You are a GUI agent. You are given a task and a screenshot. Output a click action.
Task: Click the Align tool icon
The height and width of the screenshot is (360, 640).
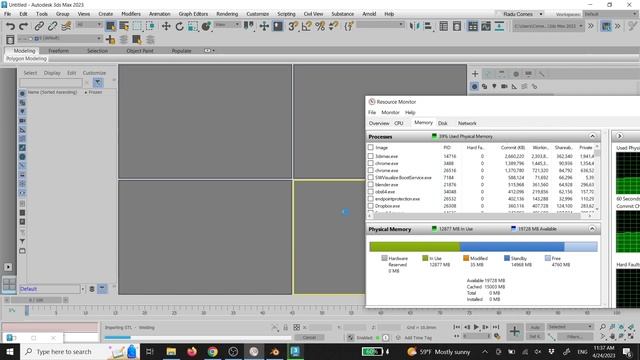click(x=428, y=27)
